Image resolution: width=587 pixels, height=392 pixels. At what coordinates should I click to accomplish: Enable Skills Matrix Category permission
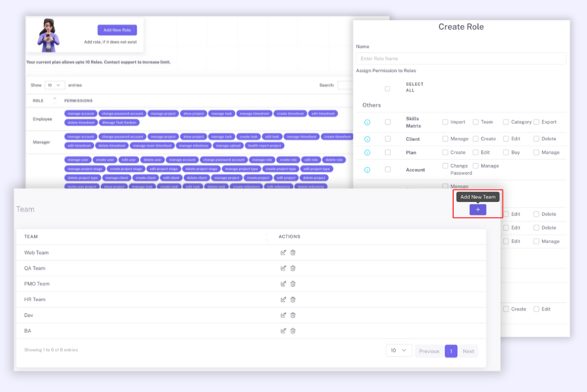pos(506,122)
